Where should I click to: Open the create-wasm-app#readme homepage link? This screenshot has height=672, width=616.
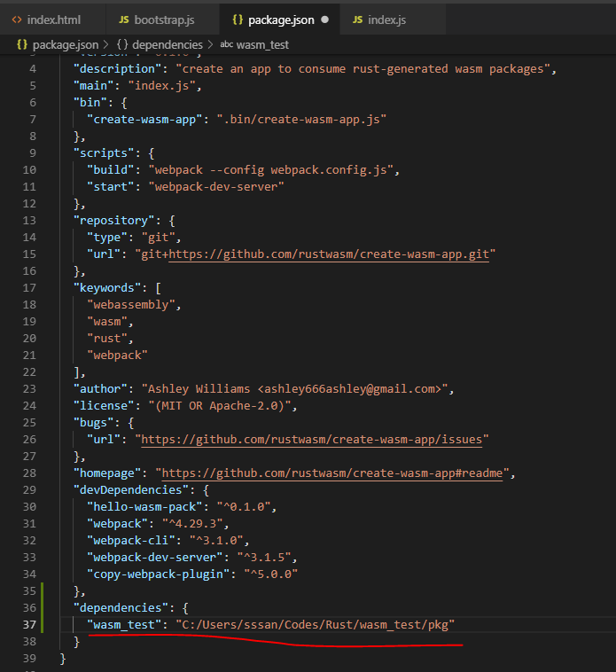pyautogui.click(x=331, y=473)
